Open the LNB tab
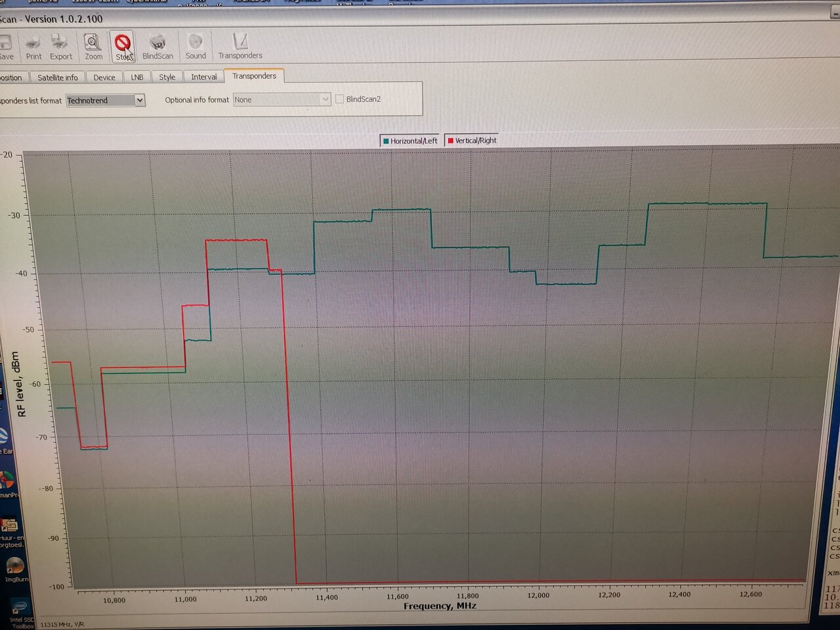This screenshot has height=630, width=840. pos(137,77)
